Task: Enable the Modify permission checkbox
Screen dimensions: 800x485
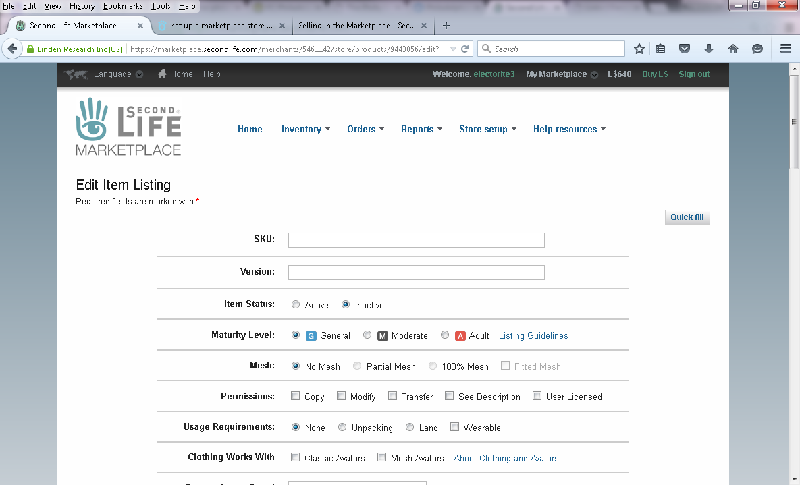Action: (341, 396)
